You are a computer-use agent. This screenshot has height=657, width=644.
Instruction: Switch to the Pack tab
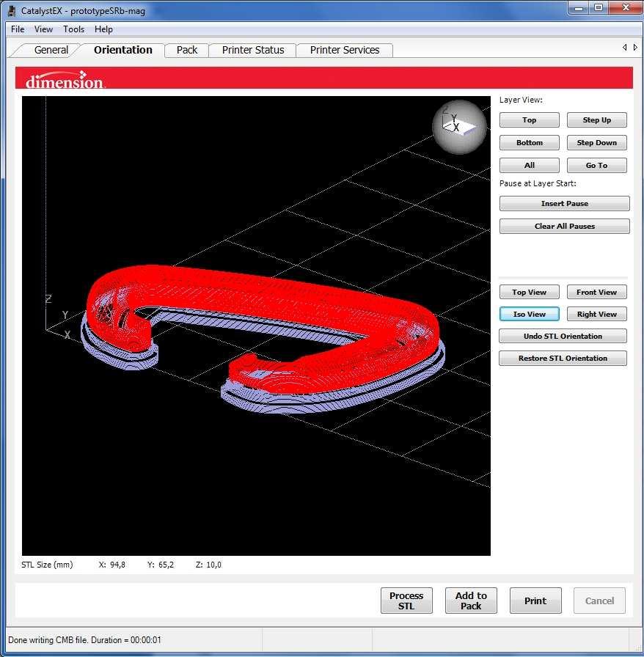(x=186, y=50)
